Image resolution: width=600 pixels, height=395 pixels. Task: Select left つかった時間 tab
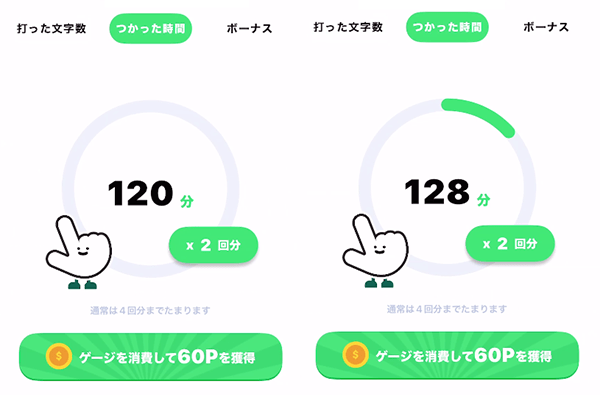click(x=150, y=28)
